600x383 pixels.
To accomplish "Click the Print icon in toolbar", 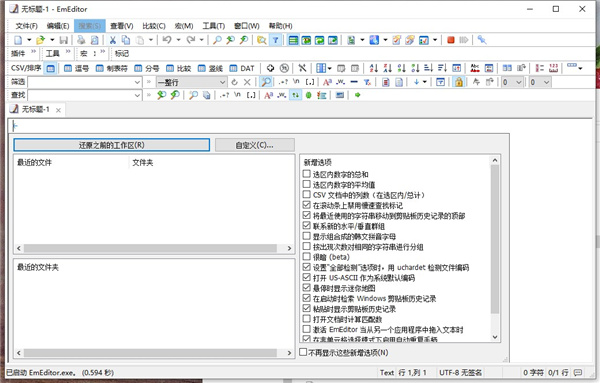I will (81, 40).
